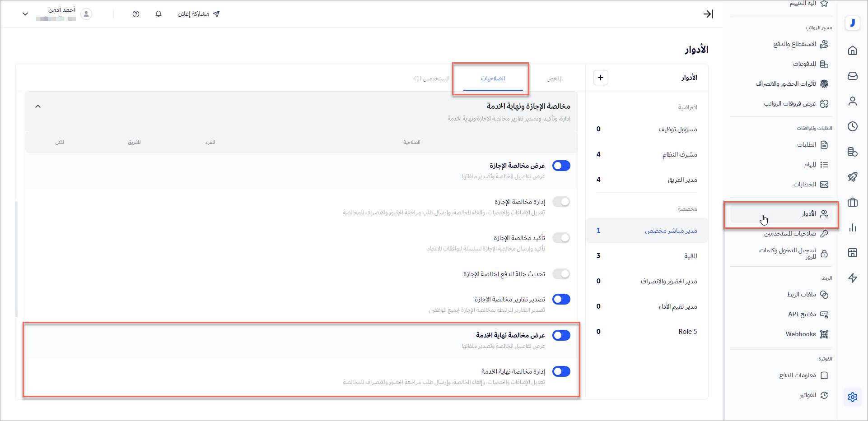Screen dimensions: 868x421
Task: Collapse sidebar using the arrow icon
Action: coord(708,14)
